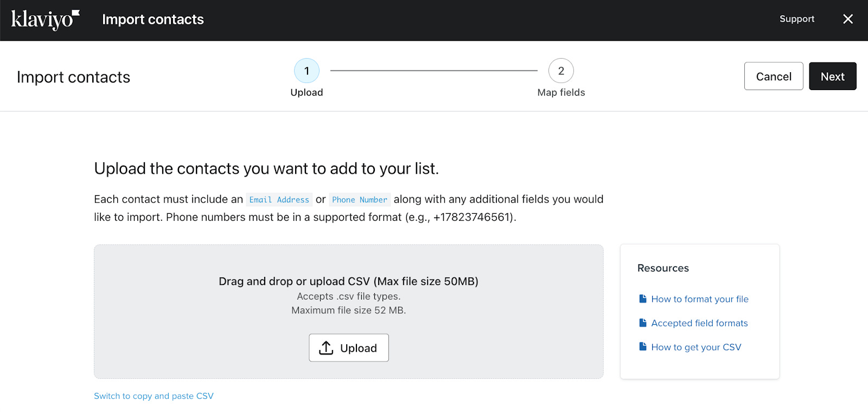This screenshot has height=412, width=868.
Task: Select step 1 Upload circle
Action: [307, 71]
